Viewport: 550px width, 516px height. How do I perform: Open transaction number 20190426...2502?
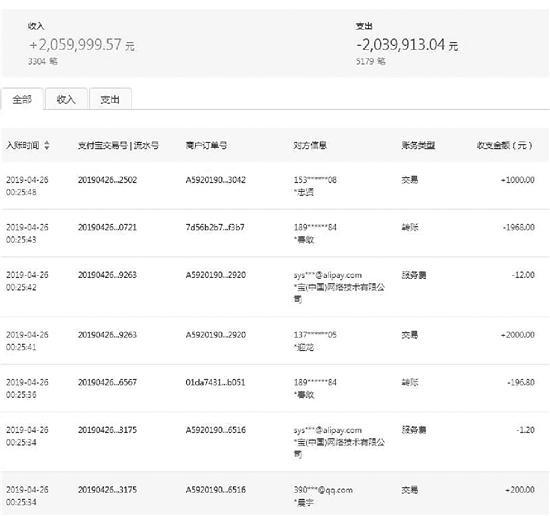pos(107,180)
